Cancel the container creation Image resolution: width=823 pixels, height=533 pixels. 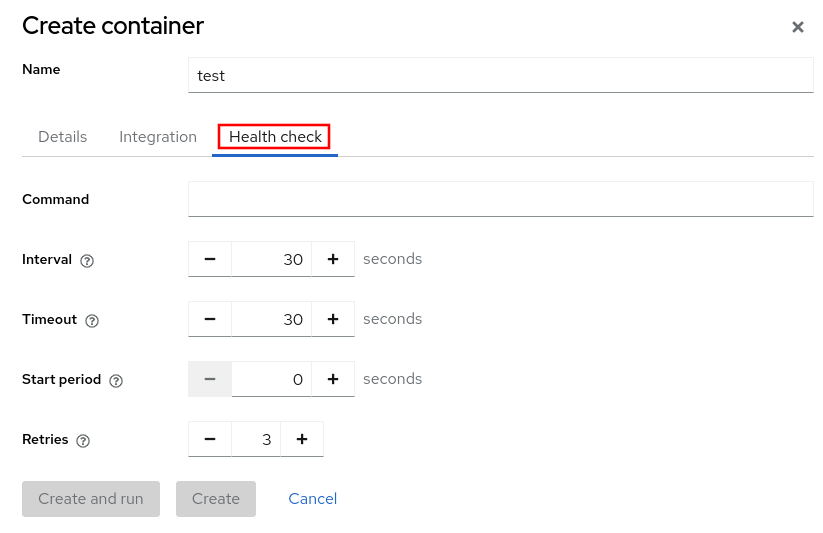click(312, 498)
